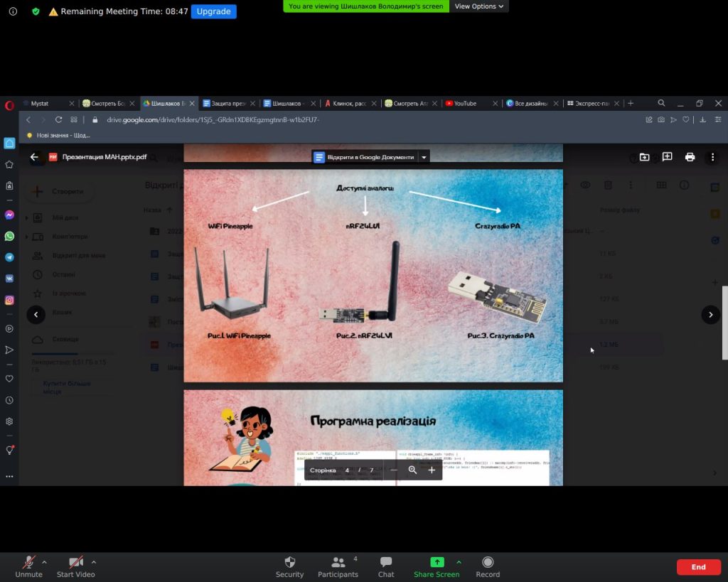
Task: Open Messenger in Opera sidebar
Action: coord(9,215)
